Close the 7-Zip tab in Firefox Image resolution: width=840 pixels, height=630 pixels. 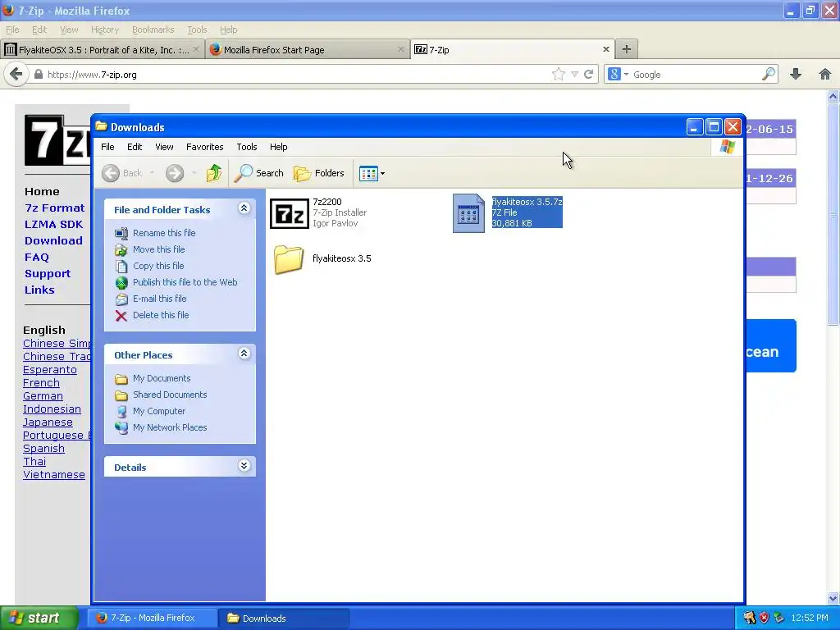[x=606, y=49]
